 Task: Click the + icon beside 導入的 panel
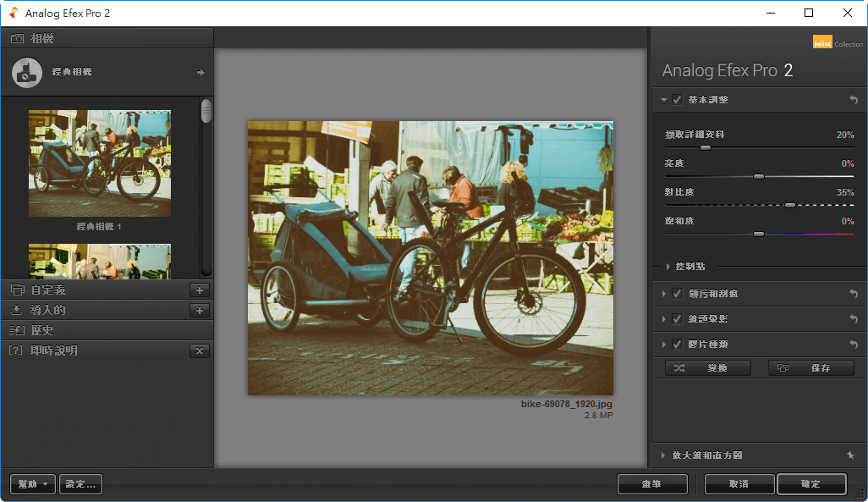pyautogui.click(x=200, y=310)
